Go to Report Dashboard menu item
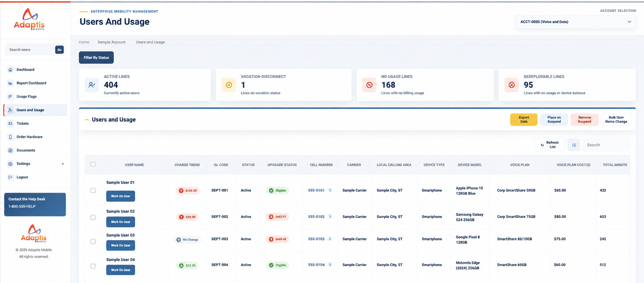 tap(31, 83)
